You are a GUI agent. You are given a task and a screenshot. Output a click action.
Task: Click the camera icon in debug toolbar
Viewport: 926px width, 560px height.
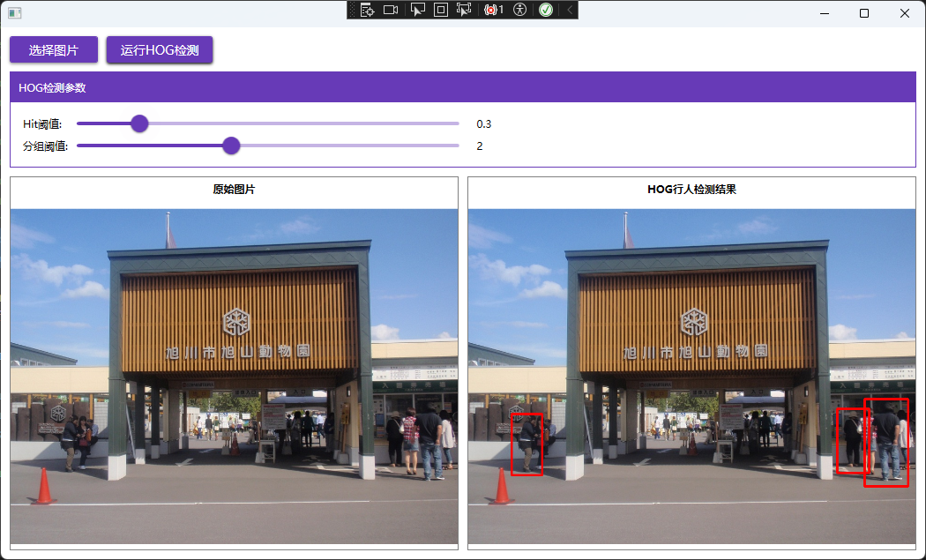click(x=391, y=10)
